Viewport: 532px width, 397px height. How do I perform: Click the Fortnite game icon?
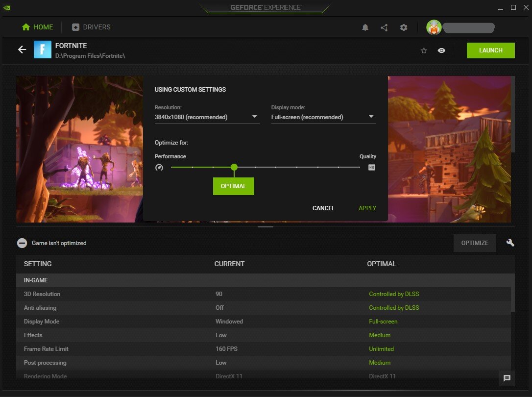(43, 50)
